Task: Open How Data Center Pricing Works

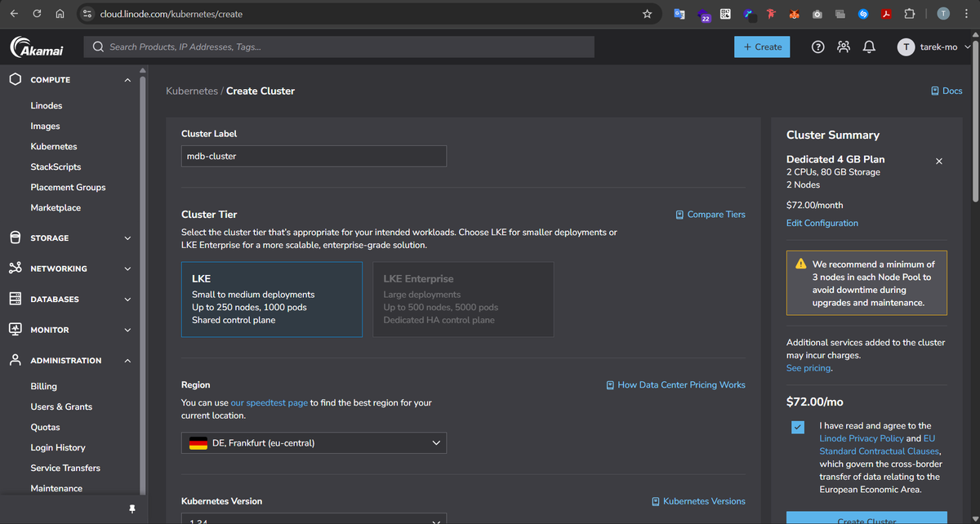Action: (675, 385)
